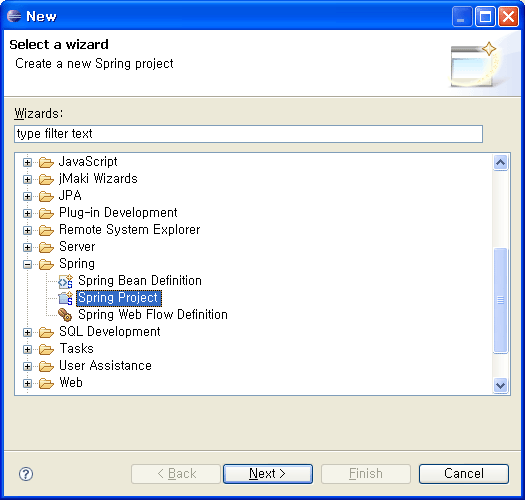Select the Server label
The width and height of the screenshot is (525, 500).
pos(77,247)
